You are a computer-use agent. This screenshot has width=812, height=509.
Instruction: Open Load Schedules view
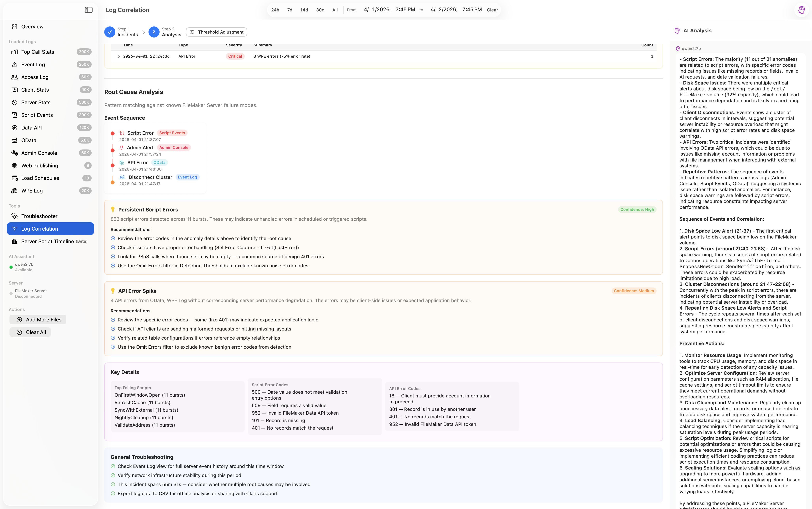(40, 178)
